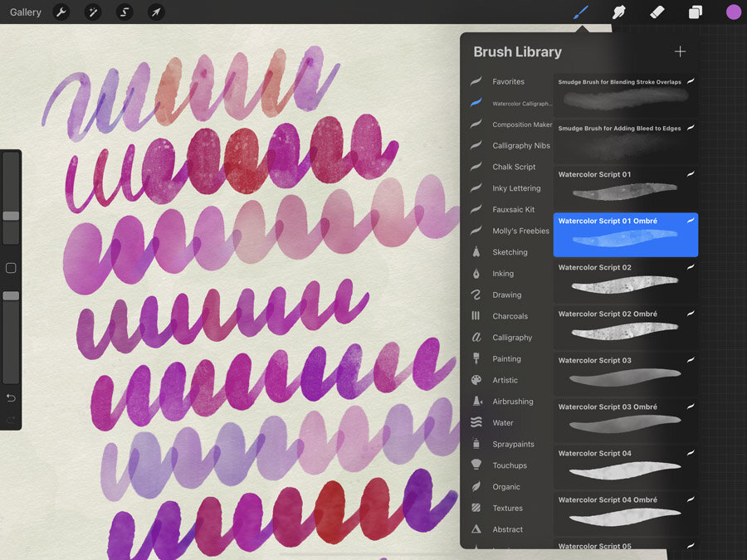Select the Eraser tool
Screen dimensions: 747x560
(x=657, y=12)
